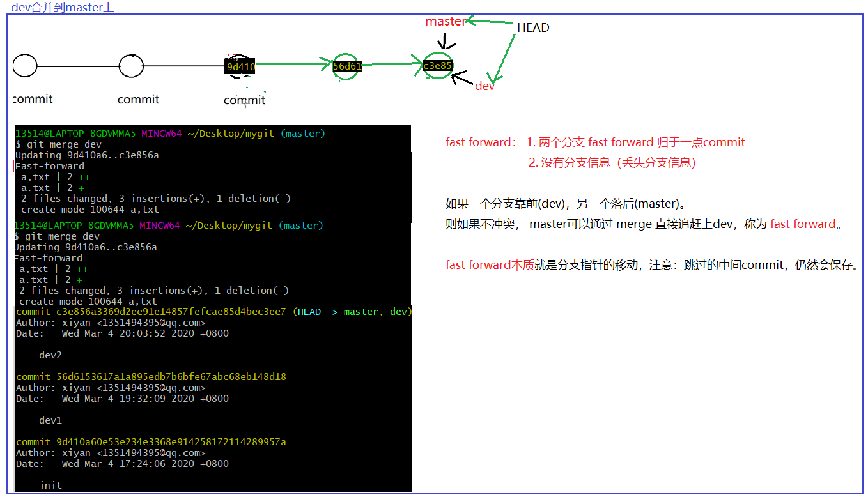The height and width of the screenshot is (497, 868).
Task: Click the boxed Fast-forward text in terminal
Action: point(50,166)
